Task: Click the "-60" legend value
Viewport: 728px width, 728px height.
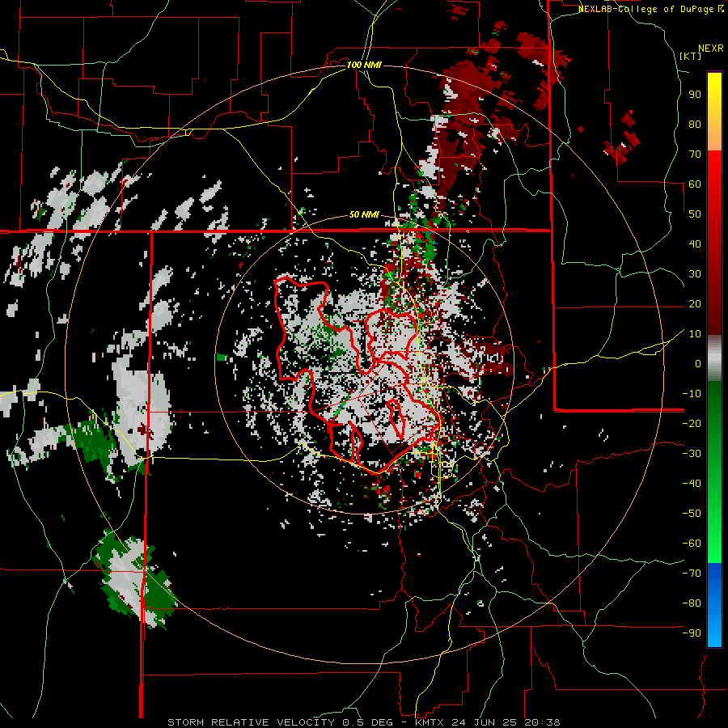Action: pyautogui.click(x=692, y=544)
